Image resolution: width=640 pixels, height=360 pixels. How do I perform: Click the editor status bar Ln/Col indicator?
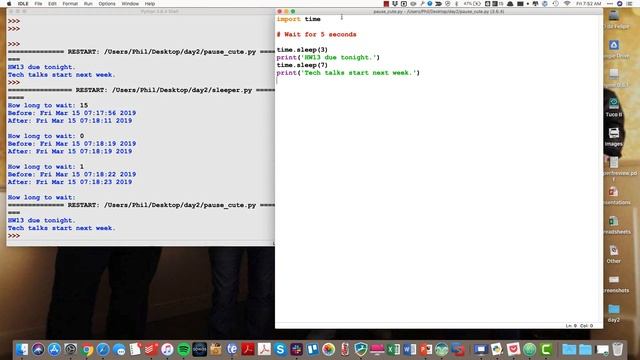coord(579,326)
